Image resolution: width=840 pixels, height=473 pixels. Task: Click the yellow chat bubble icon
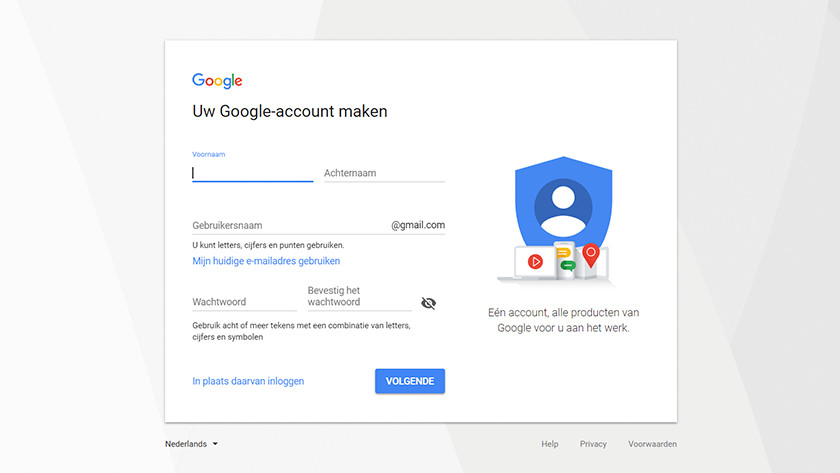coord(563,252)
